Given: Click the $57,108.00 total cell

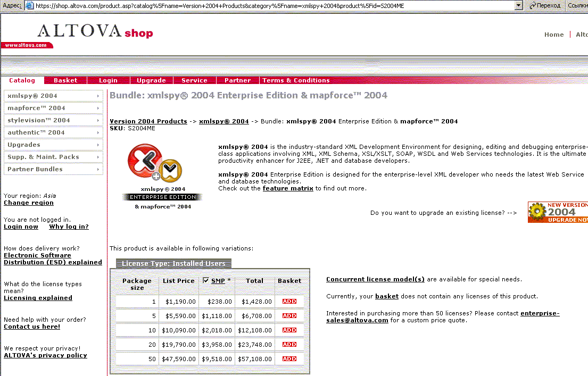Looking at the screenshot, I should (255, 359).
